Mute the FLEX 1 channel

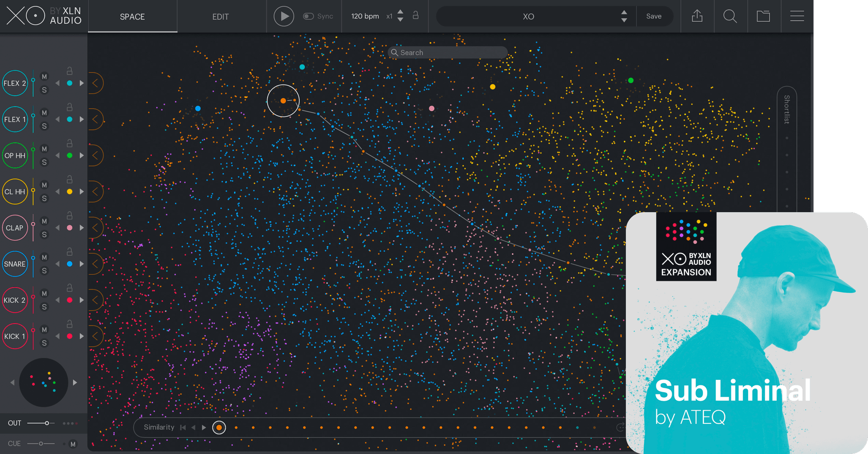coord(44,113)
